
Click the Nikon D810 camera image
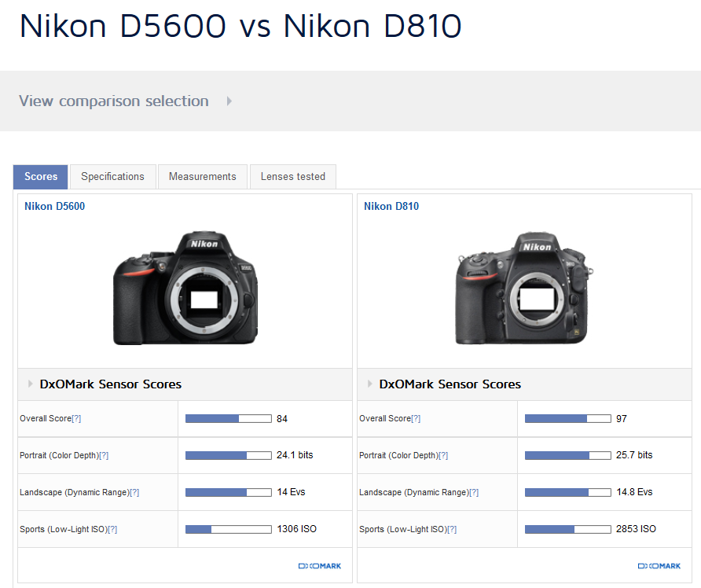point(524,288)
